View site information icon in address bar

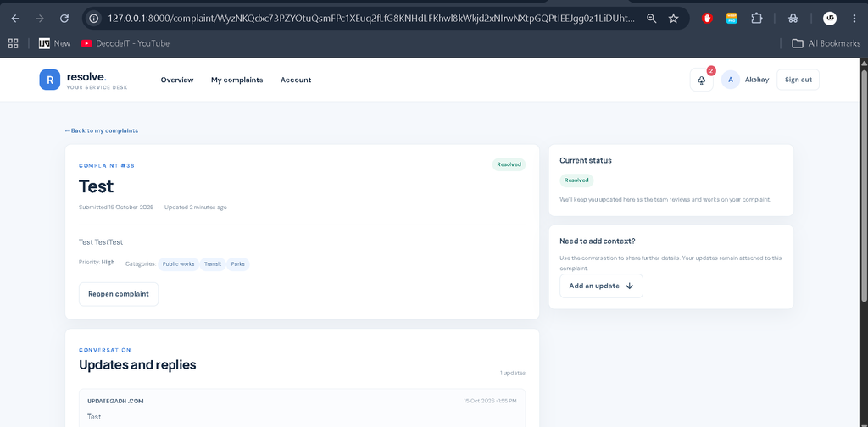pyautogui.click(x=95, y=19)
